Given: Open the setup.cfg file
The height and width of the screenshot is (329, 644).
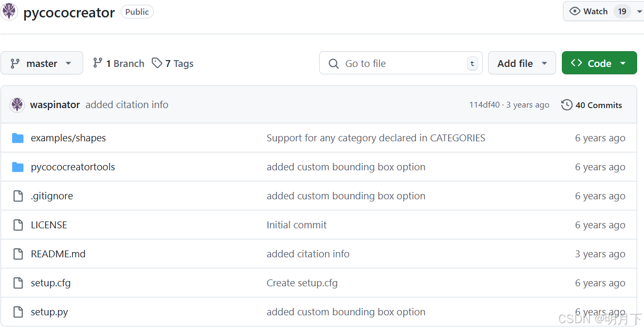Looking at the screenshot, I should coord(51,283).
